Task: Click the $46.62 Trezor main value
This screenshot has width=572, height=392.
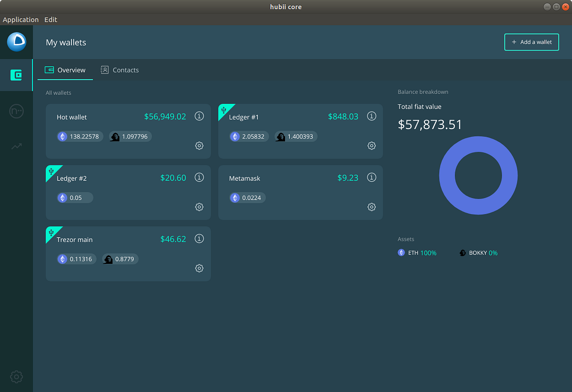Action: pos(173,239)
